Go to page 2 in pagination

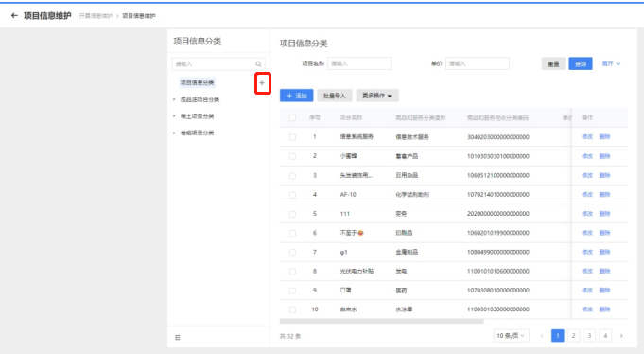(x=573, y=336)
